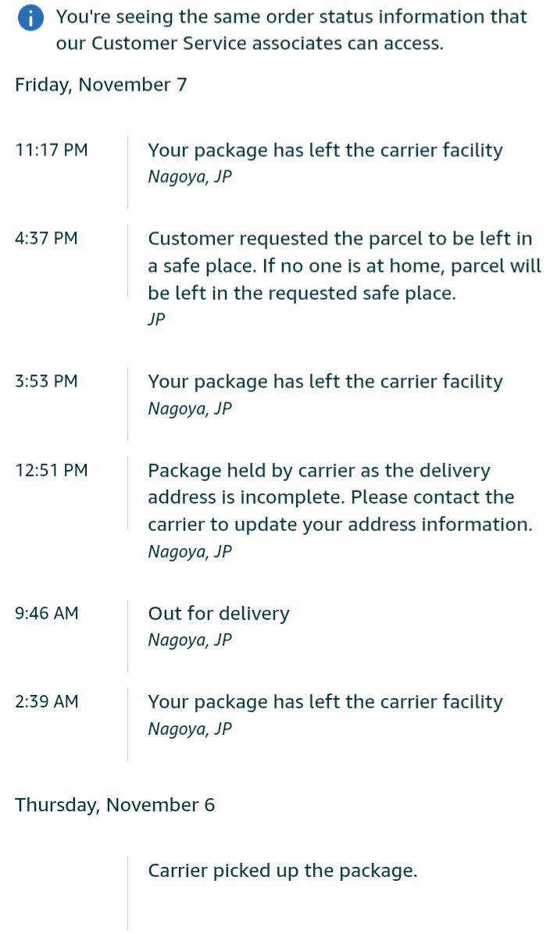Click the 4:37 PM timestamp
Viewport: 560px width, 934px height.
(46, 238)
